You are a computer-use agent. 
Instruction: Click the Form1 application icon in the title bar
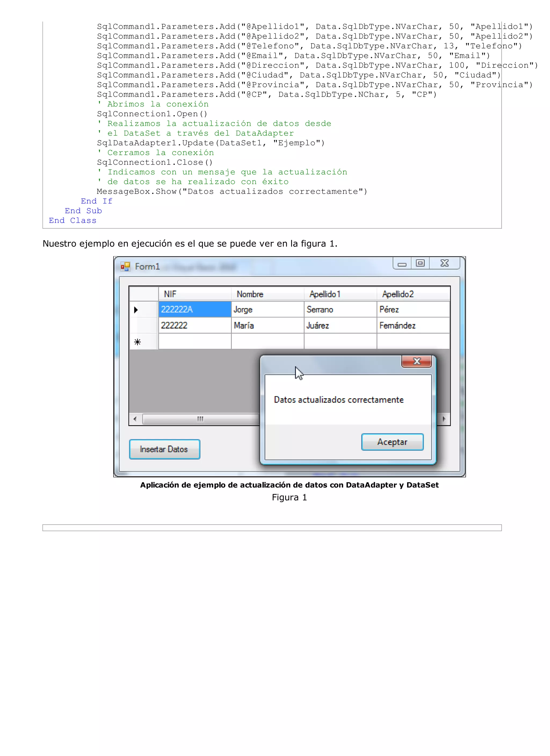(125, 266)
